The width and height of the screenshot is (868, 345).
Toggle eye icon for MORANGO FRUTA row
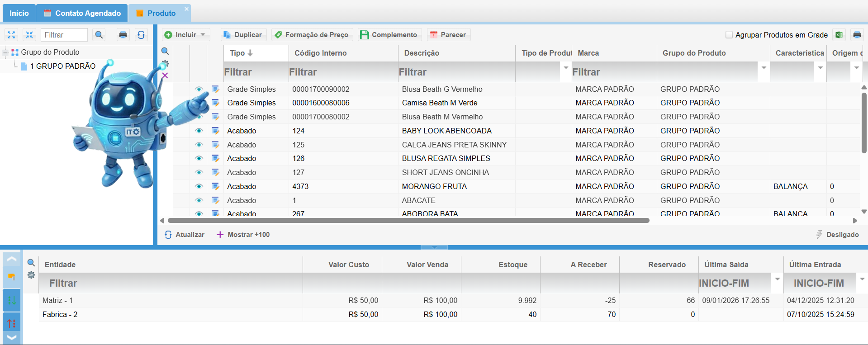click(199, 186)
